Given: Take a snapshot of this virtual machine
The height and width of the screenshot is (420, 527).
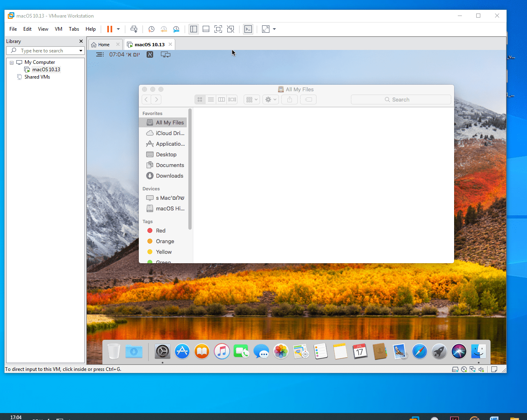Looking at the screenshot, I should (x=151, y=29).
